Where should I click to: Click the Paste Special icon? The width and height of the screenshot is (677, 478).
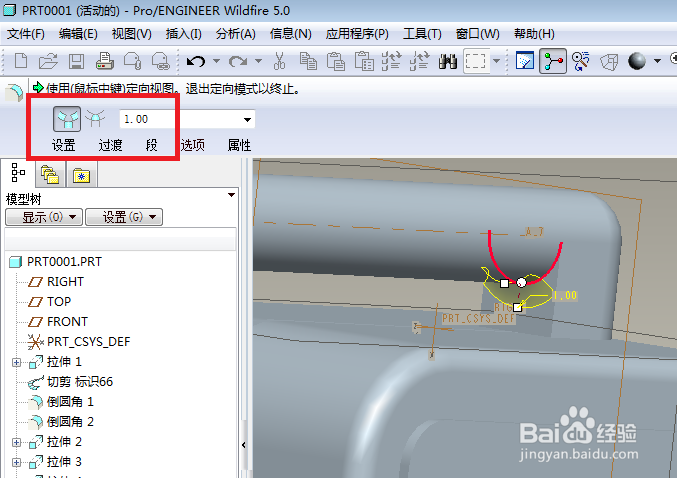[364, 61]
